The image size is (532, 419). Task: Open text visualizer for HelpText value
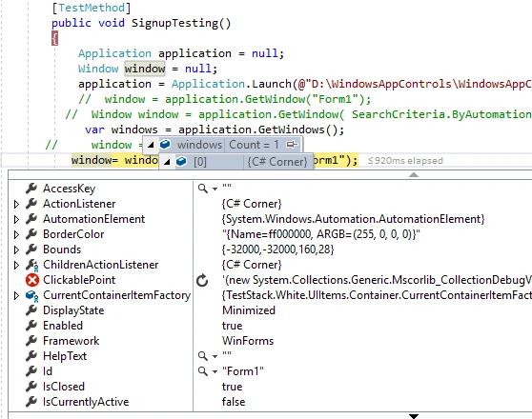tap(202, 356)
